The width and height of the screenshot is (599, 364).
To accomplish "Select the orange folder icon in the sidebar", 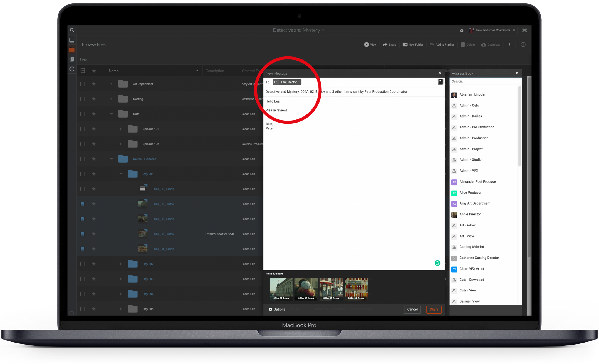I will point(72,50).
